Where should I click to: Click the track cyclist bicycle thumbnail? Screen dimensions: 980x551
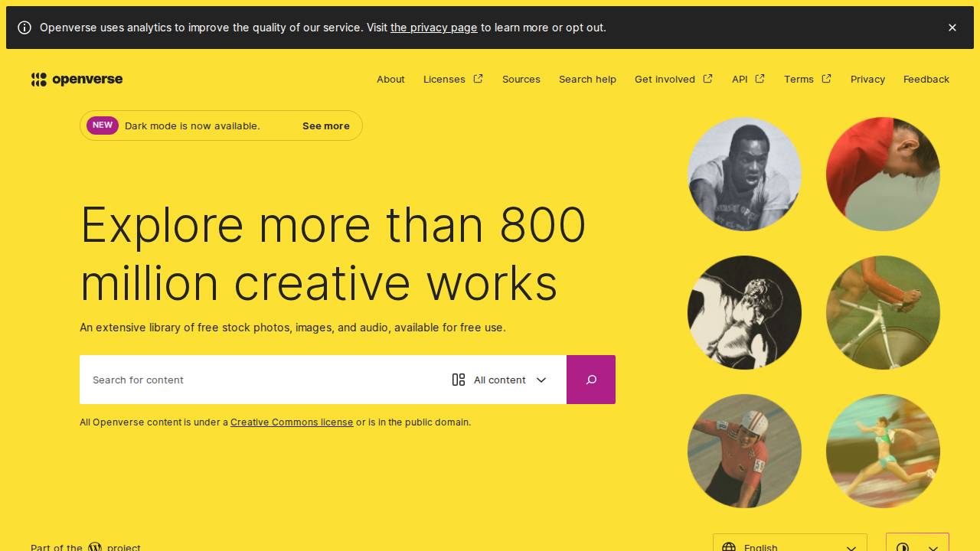883,312
